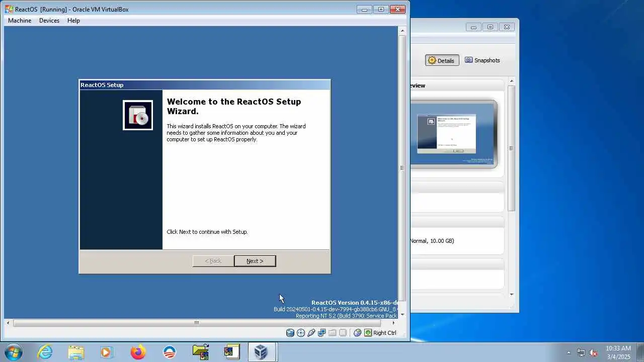Open the Help menu

[x=73, y=21]
